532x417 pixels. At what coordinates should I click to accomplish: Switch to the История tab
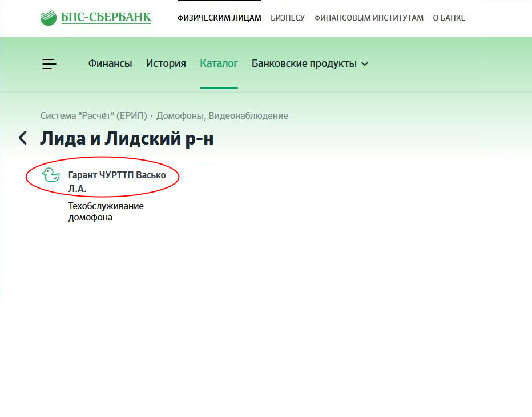pyautogui.click(x=166, y=63)
